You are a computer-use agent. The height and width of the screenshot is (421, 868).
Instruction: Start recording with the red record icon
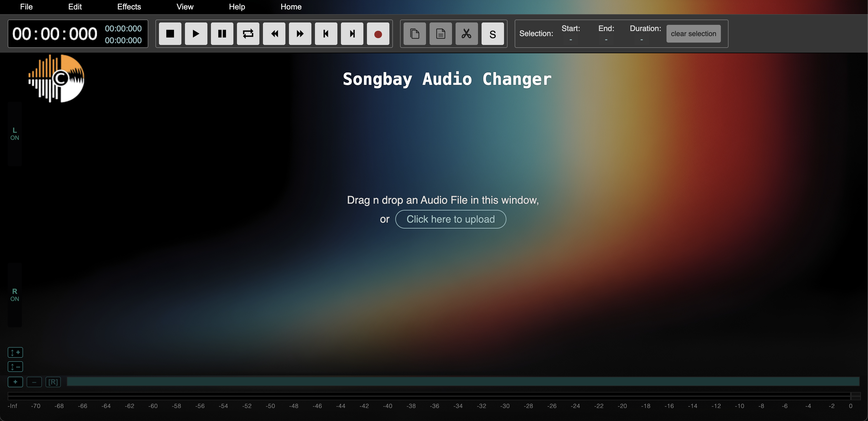click(x=378, y=33)
